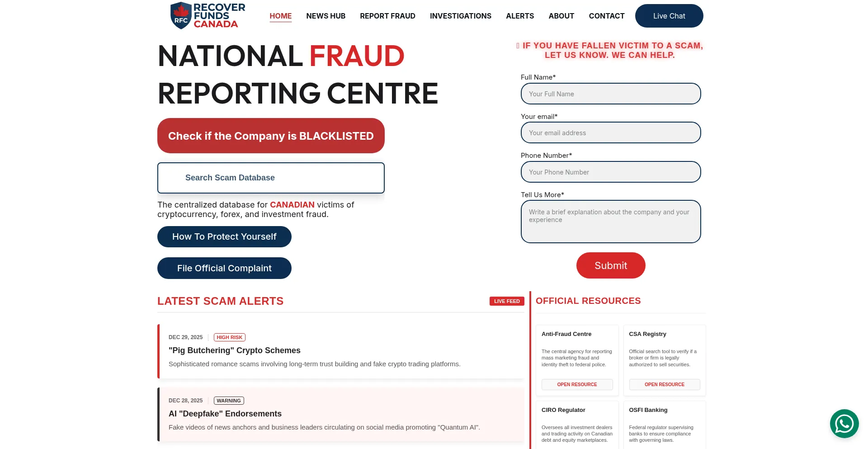The height and width of the screenshot is (449, 868).
Task: Go to the Contact page
Action: [x=606, y=16]
